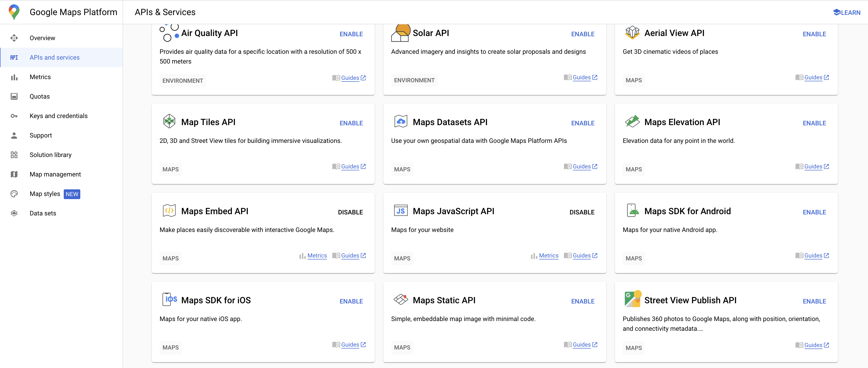The height and width of the screenshot is (368, 868).
Task: Open the Metrics sidebar menu item
Action: click(40, 77)
